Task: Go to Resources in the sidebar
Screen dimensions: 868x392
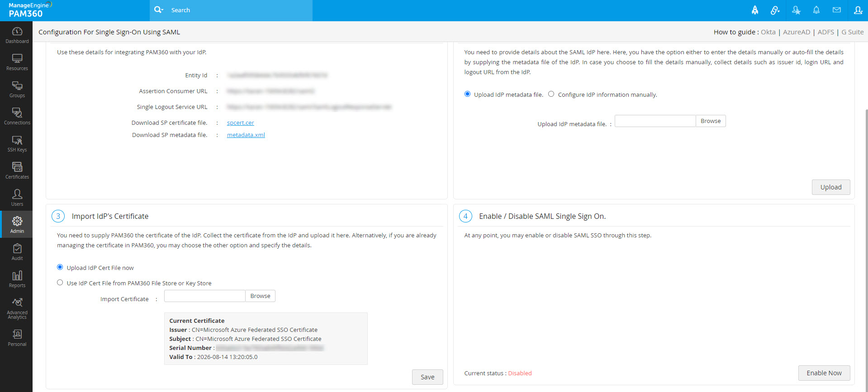Action: 17,62
